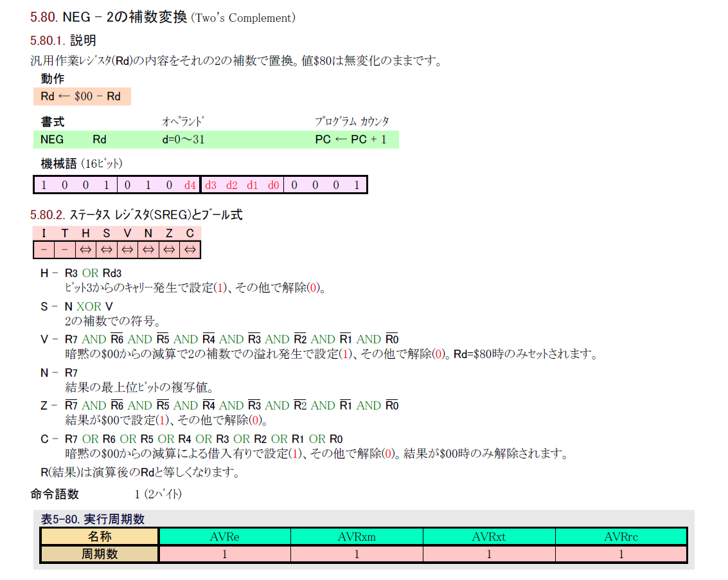Click the "d4" bit in the opcode
Image resolution: width=728 pixels, height=580 pixels.
point(190,185)
